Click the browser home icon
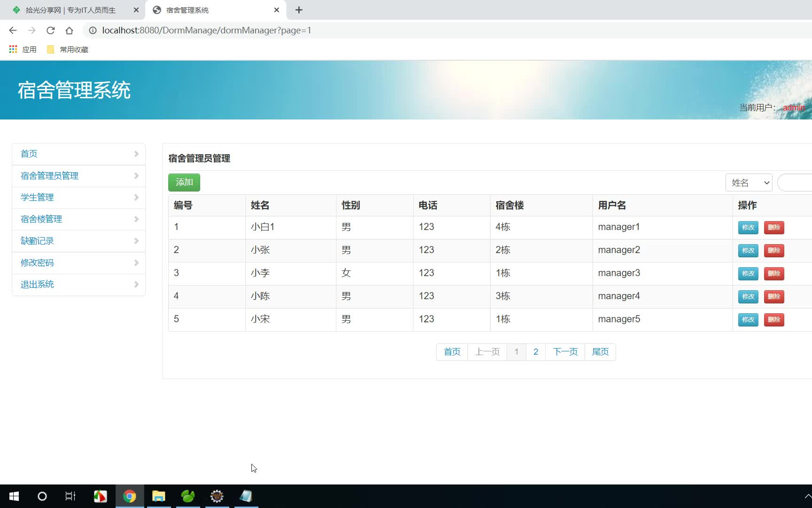Image resolution: width=812 pixels, height=508 pixels. click(x=70, y=30)
